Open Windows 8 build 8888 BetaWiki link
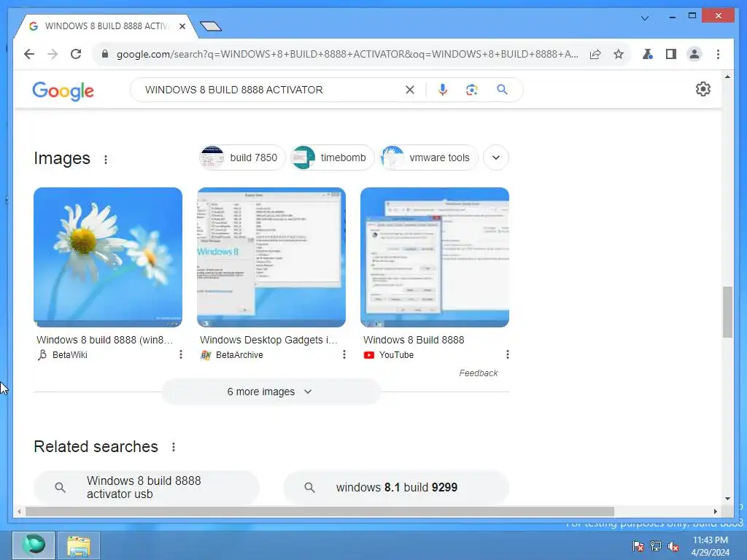 [105, 340]
